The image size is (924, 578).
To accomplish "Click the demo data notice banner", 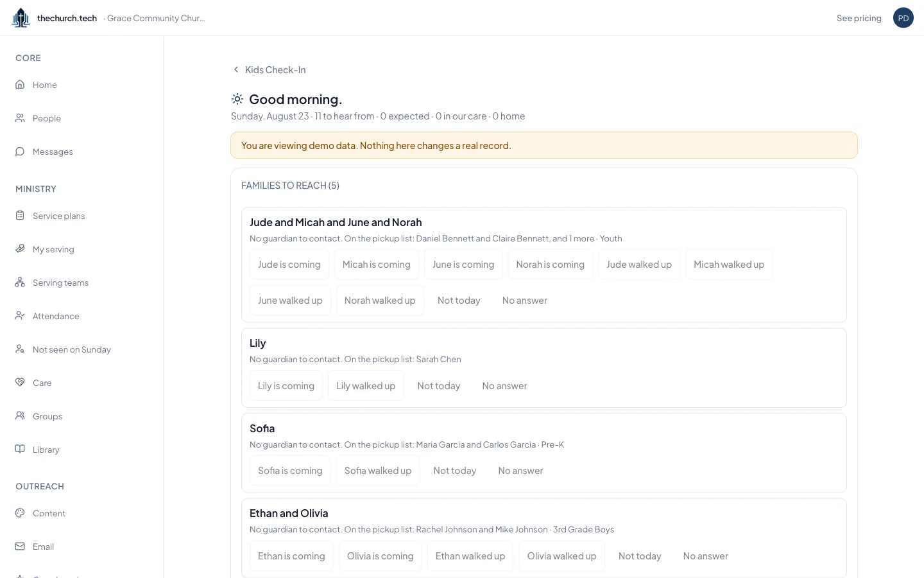I will click(x=544, y=145).
